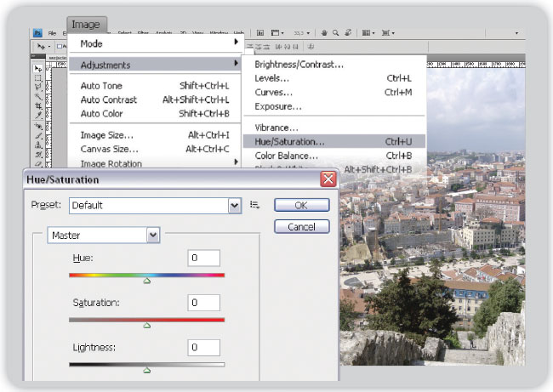Click the Saturation value input field
Screen dimensions: 553x392
pos(204,303)
